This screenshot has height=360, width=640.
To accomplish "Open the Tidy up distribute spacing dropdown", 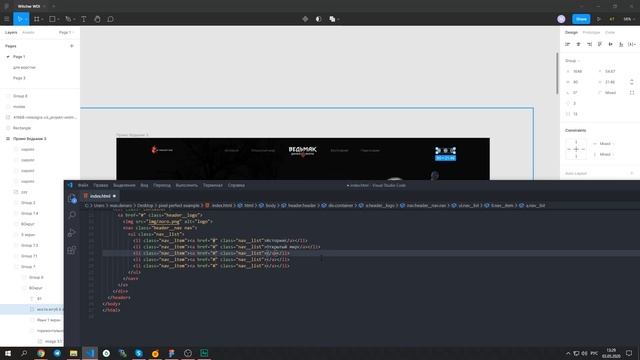I will coord(632,44).
